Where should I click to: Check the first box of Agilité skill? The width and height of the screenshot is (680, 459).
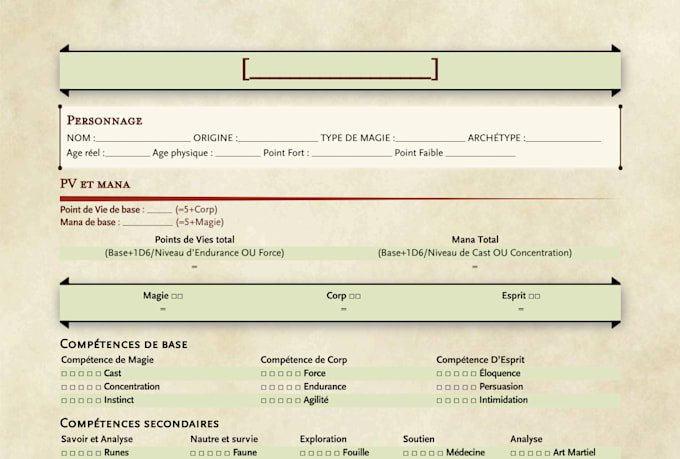[x=264, y=400]
